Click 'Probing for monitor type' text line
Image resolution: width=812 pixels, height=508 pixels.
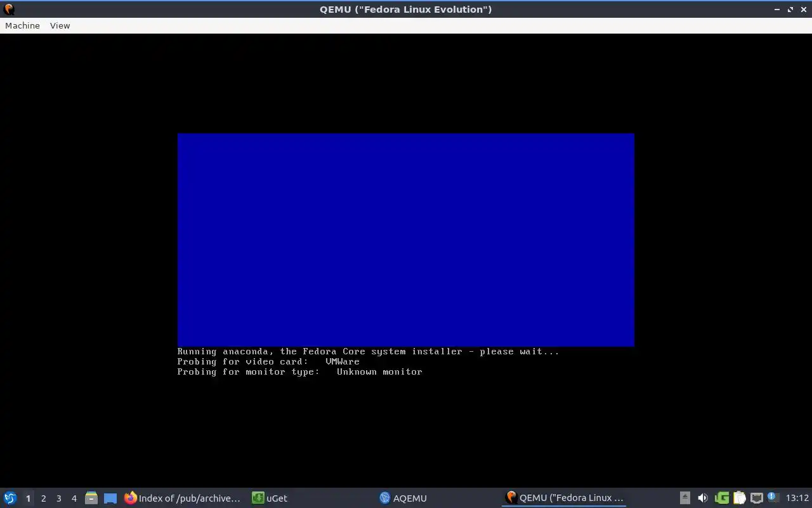pos(299,371)
